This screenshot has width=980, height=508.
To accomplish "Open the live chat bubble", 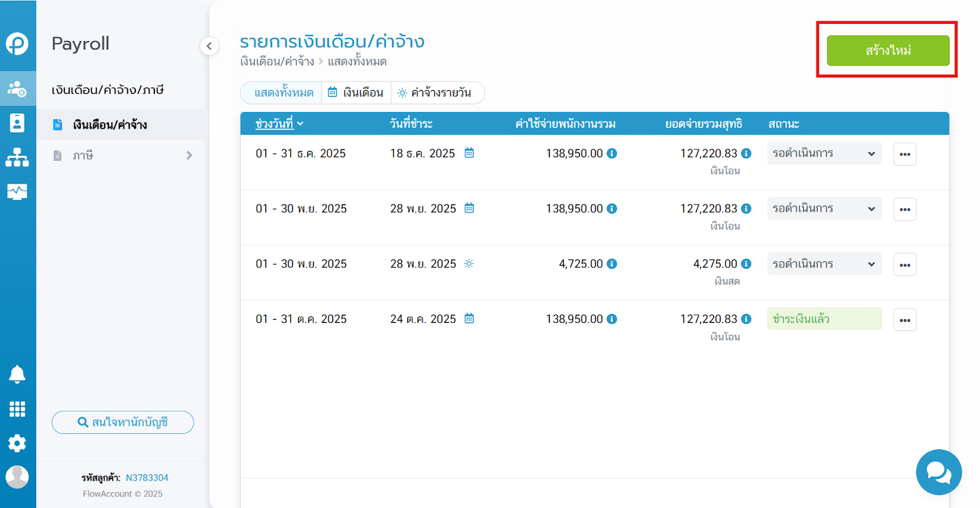I will coord(938,472).
